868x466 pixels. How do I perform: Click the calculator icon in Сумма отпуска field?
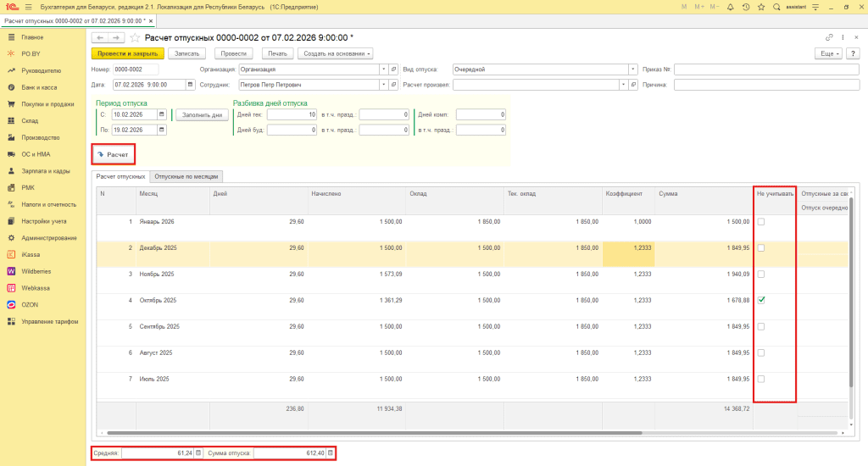[x=330, y=453]
